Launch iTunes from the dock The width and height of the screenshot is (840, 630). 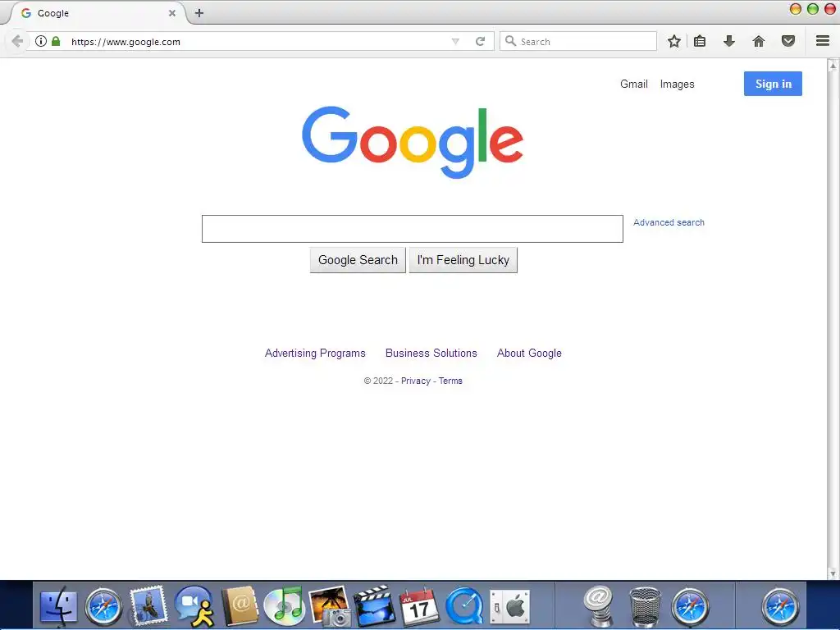pos(285,606)
